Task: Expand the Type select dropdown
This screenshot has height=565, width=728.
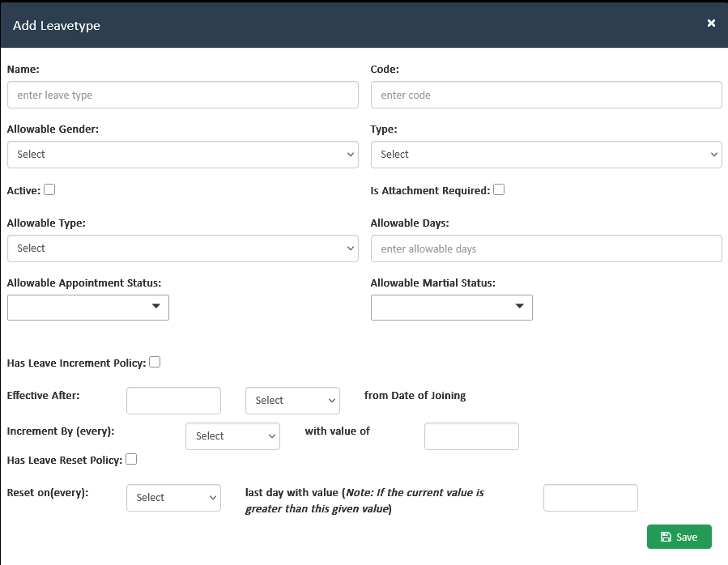Action: click(x=546, y=155)
